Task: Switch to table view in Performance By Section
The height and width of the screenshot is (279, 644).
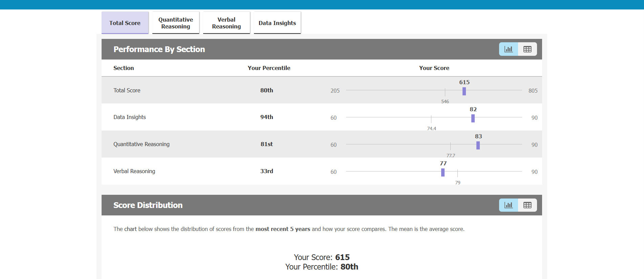Action: tap(527, 49)
